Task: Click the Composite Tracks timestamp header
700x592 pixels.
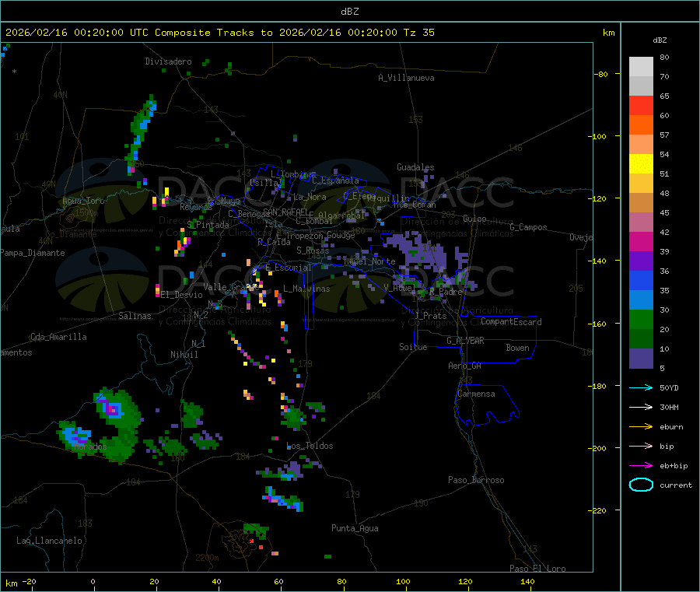Action: 220,32
